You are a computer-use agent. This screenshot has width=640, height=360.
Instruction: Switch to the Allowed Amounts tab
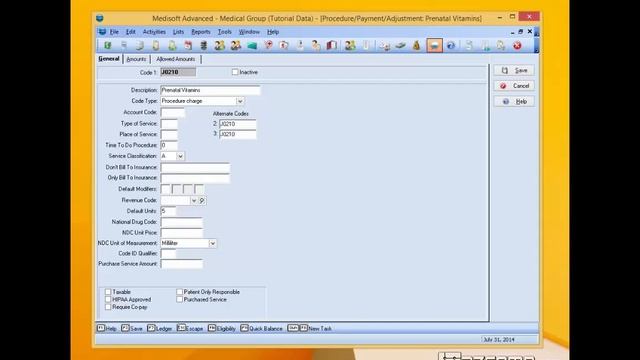pos(176,59)
